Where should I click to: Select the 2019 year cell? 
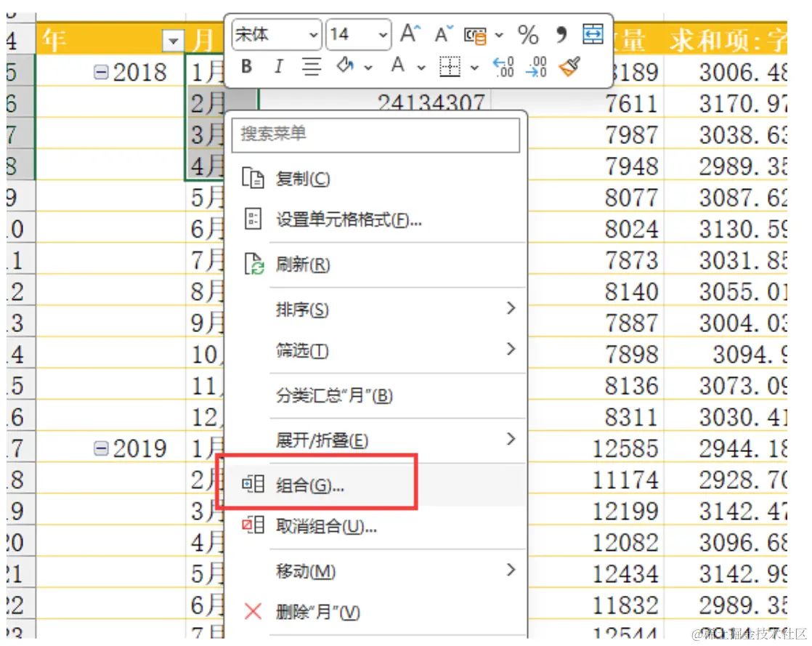pyautogui.click(x=111, y=448)
